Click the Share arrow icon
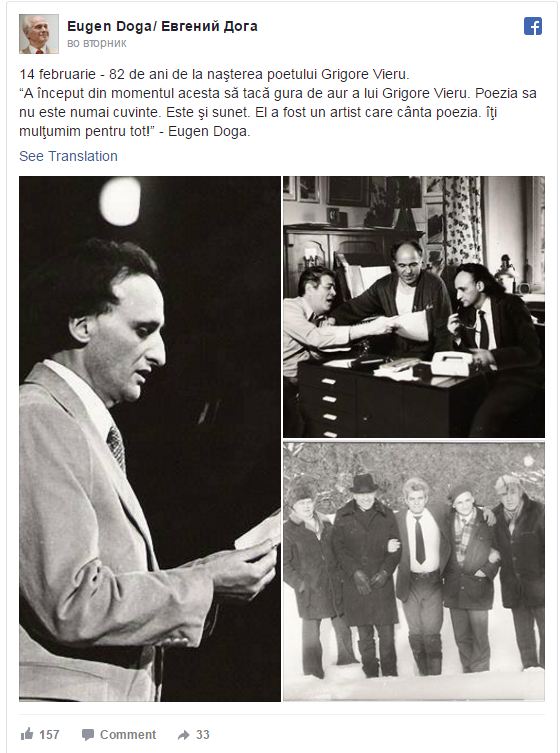Viewport: 560px width, 753px height. pyautogui.click(x=183, y=735)
